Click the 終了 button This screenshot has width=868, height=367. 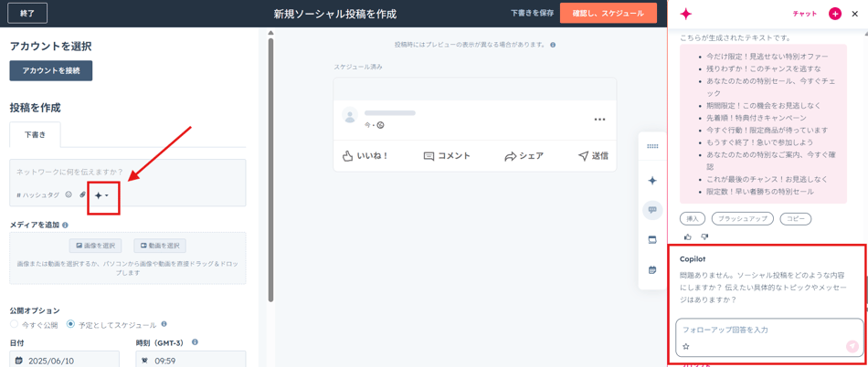pyautogui.click(x=27, y=14)
